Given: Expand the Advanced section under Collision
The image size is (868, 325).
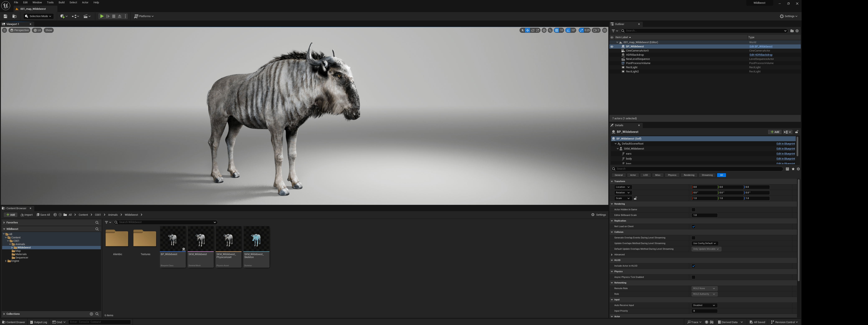Looking at the screenshot, I should tap(612, 255).
